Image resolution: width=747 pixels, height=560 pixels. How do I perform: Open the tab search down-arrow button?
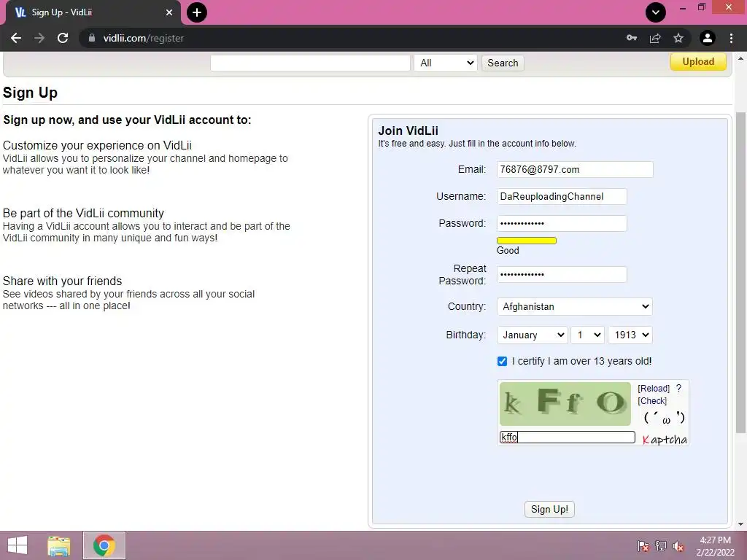coord(656,12)
